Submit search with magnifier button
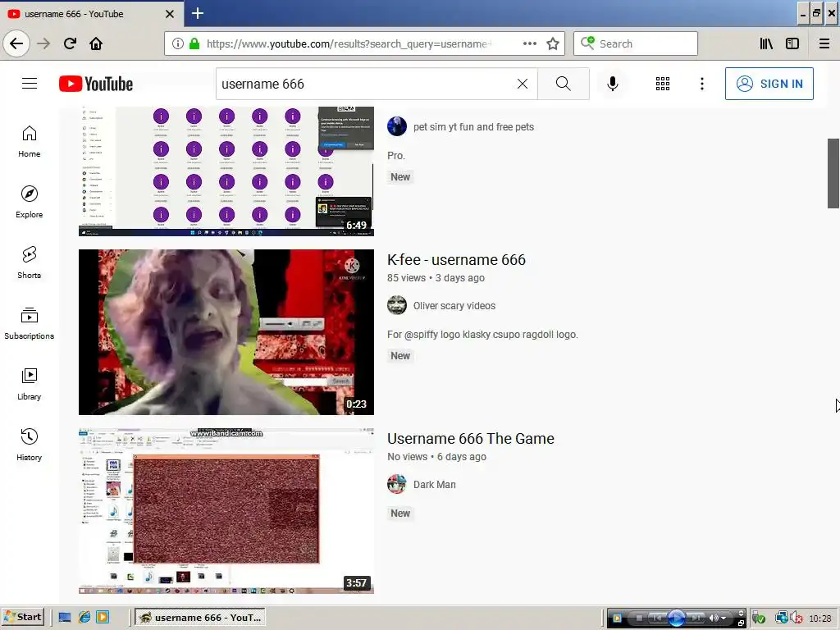This screenshot has width=840, height=630. [563, 84]
